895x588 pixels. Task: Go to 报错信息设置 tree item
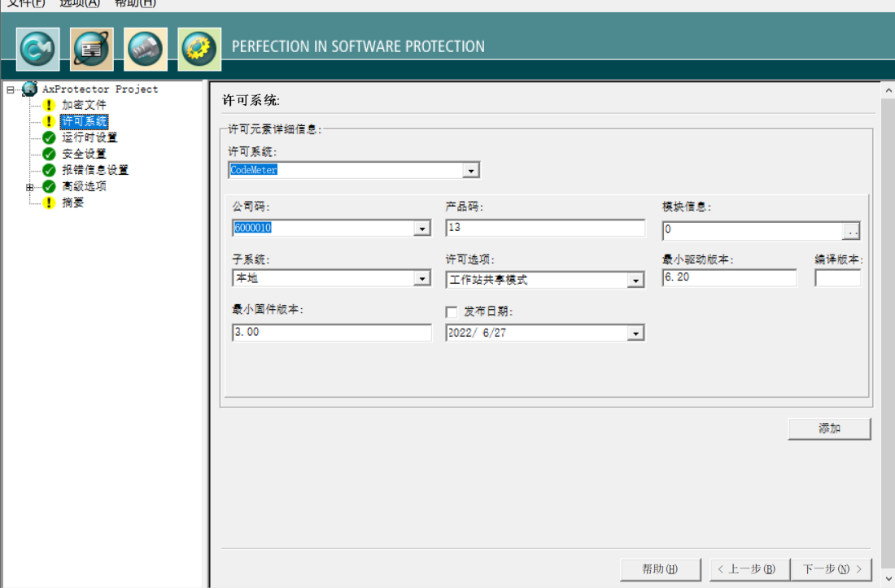95,170
